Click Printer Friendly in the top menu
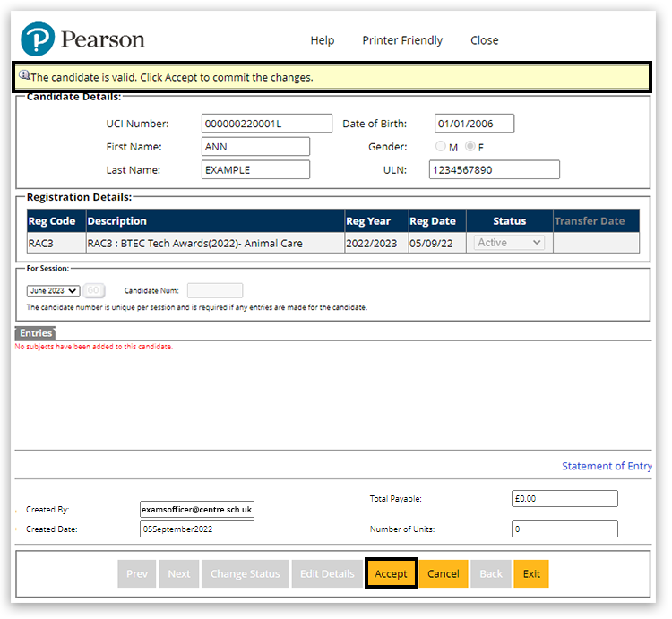The image size is (672, 619). coord(402,40)
